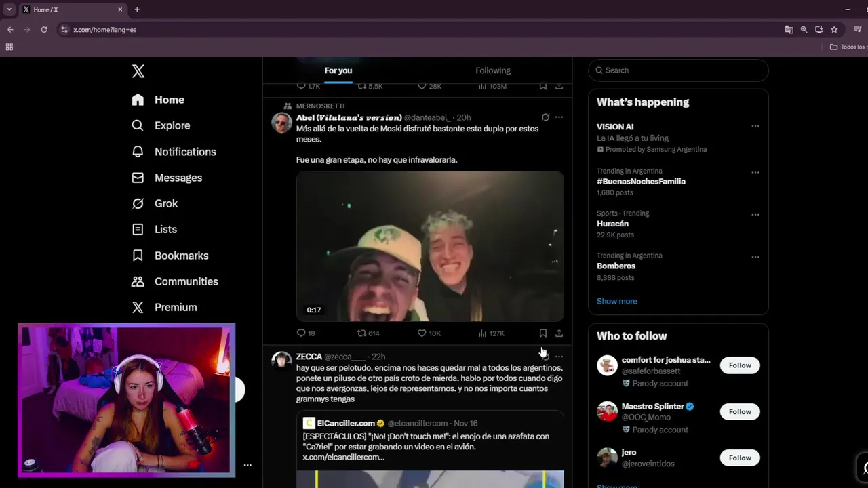Open Bookmarks in the sidebar
This screenshot has width=868, height=488.
[170, 256]
